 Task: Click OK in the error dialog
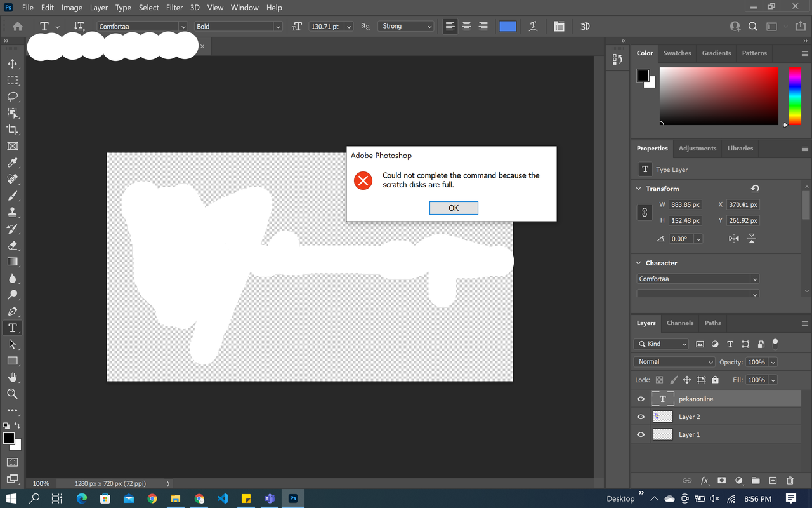454,208
